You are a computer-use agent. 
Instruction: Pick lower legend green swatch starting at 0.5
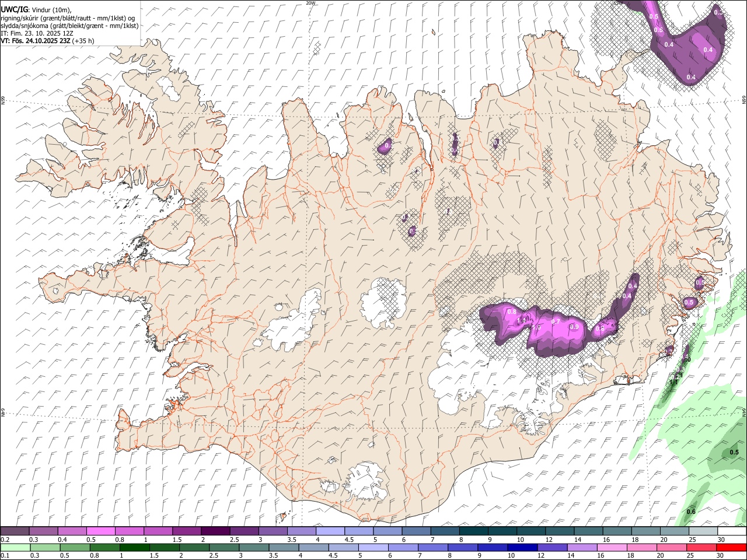coord(75,547)
